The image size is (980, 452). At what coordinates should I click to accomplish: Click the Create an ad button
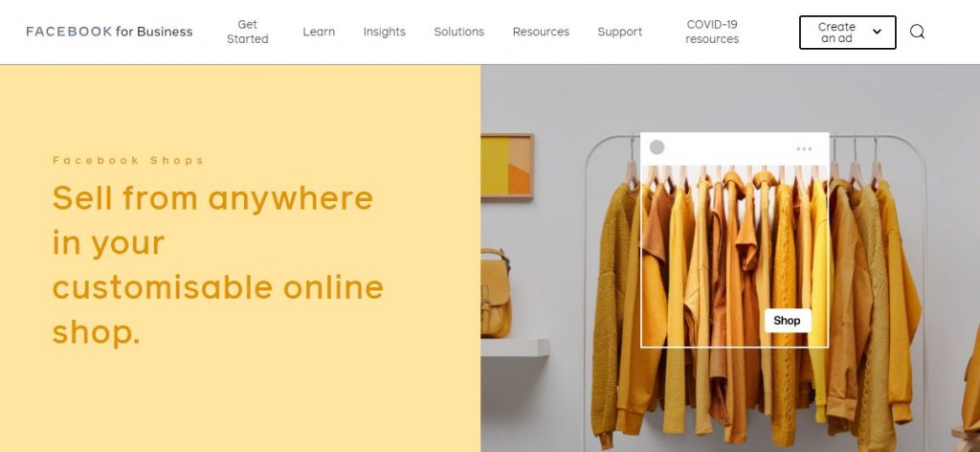(x=848, y=33)
